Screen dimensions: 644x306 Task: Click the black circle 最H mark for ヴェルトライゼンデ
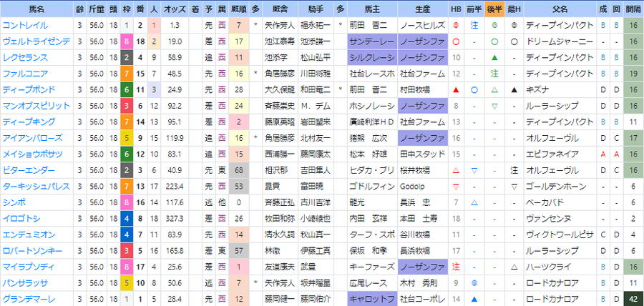pyautogui.click(x=514, y=41)
